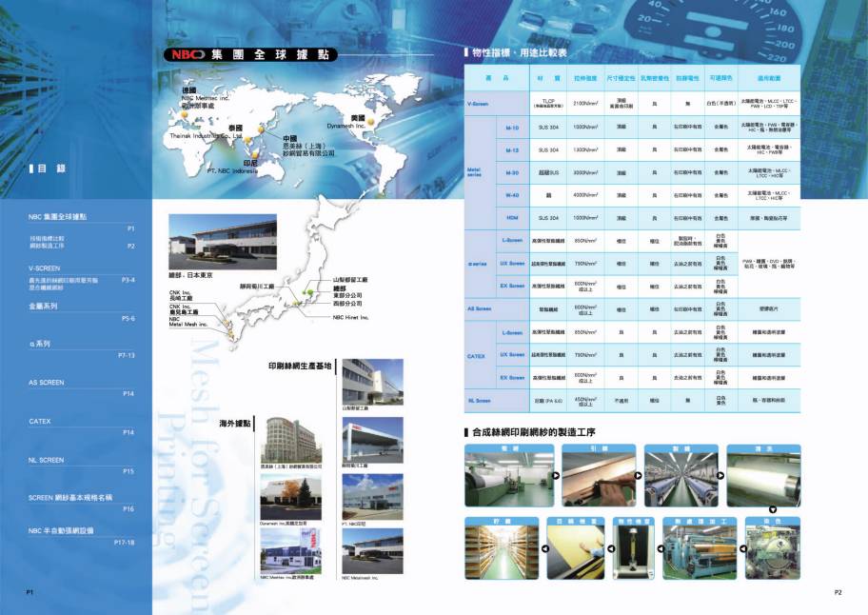Click the NBC Meshtec European office photo

tap(290, 551)
